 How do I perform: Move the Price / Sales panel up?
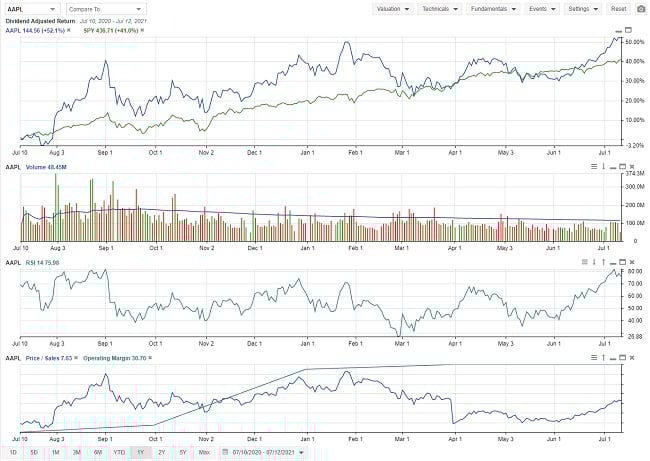604,357
